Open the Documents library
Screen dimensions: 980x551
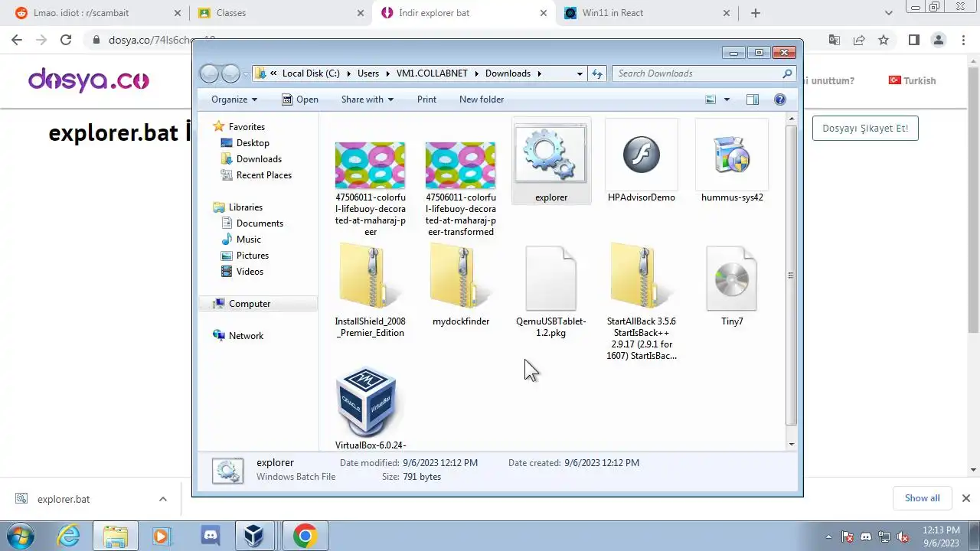click(x=260, y=223)
